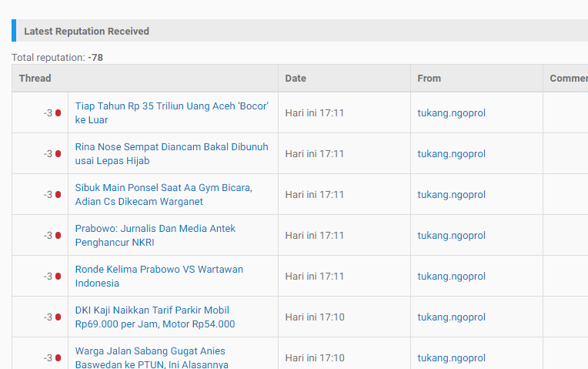The image size is (588, 369).
Task: Click red reputation dot beside Rina Nose thread
Action: pos(58,154)
